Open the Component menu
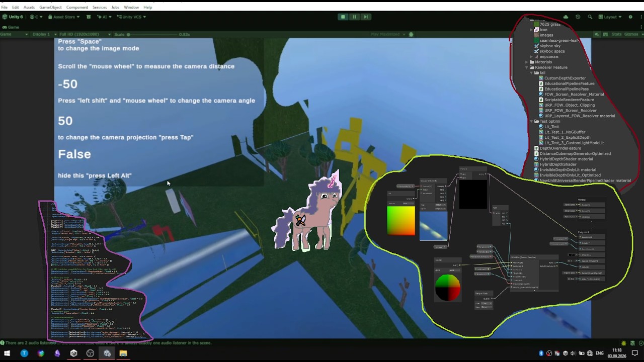 77,8
